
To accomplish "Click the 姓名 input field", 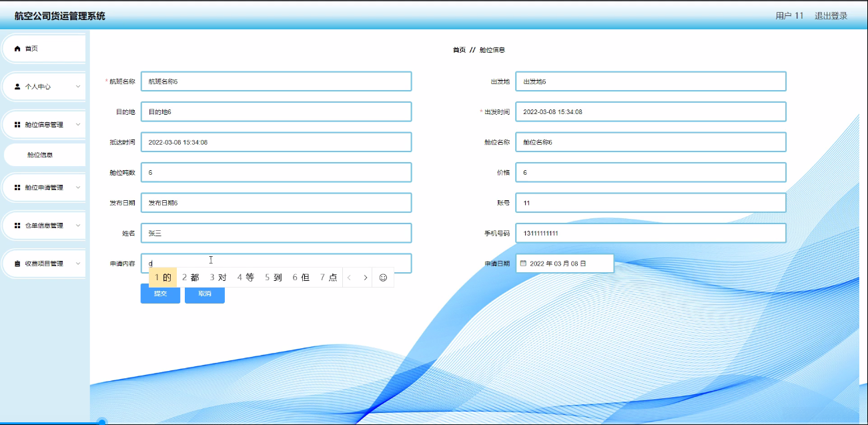I will (276, 233).
